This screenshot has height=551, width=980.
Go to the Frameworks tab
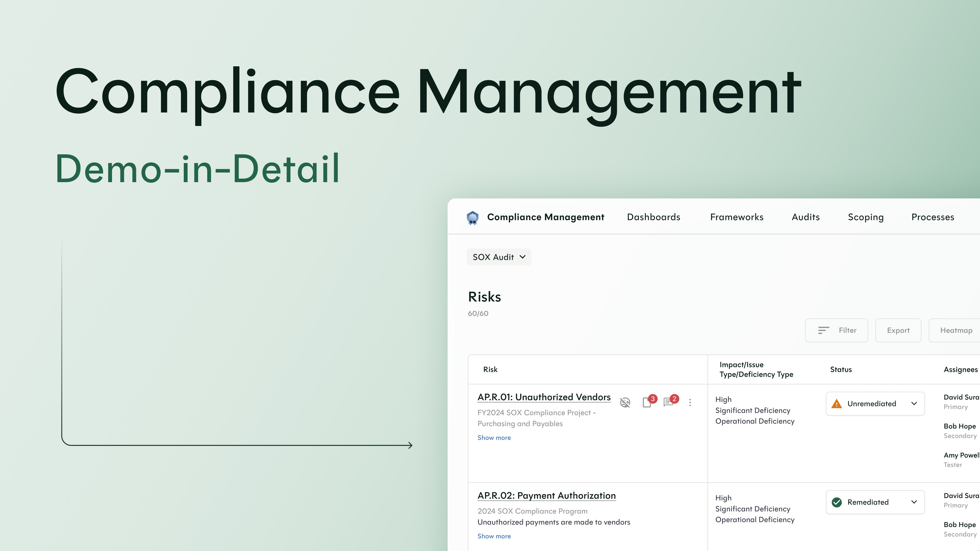pyautogui.click(x=737, y=217)
